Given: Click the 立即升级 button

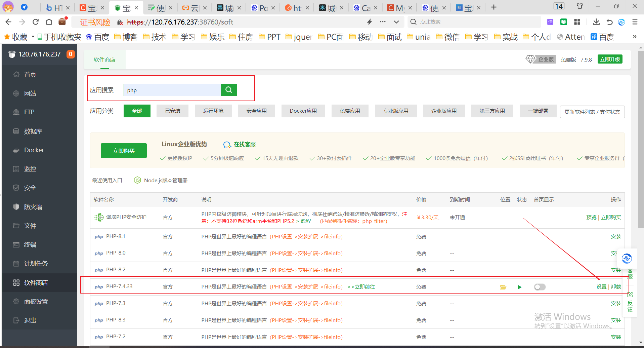Looking at the screenshot, I should (x=610, y=59).
